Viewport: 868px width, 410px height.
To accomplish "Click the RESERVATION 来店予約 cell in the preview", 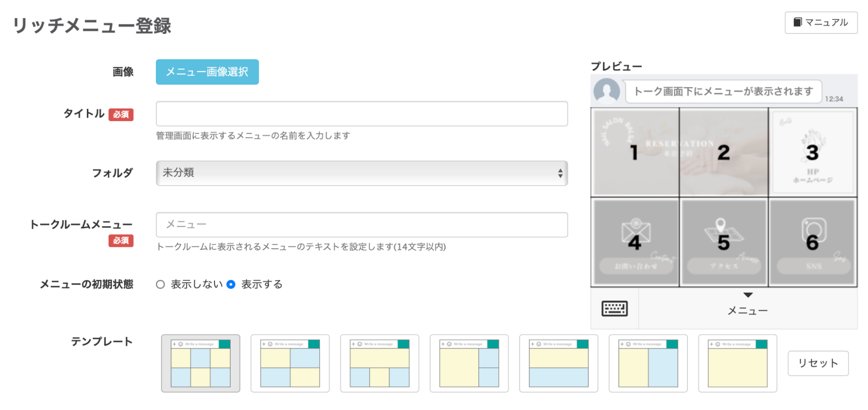I will pyautogui.click(x=723, y=152).
